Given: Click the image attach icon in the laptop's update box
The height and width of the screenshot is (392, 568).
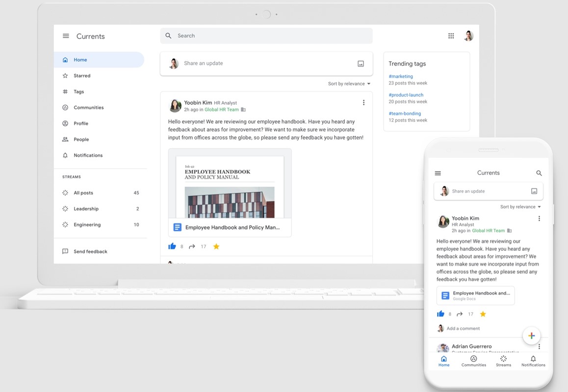Looking at the screenshot, I should click(361, 64).
